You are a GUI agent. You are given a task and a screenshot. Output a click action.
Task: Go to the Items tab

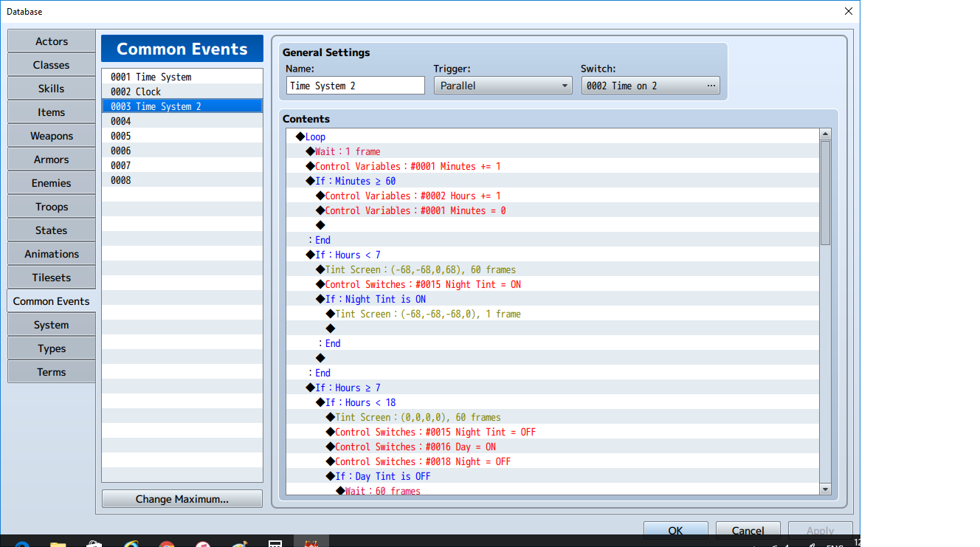coord(52,112)
